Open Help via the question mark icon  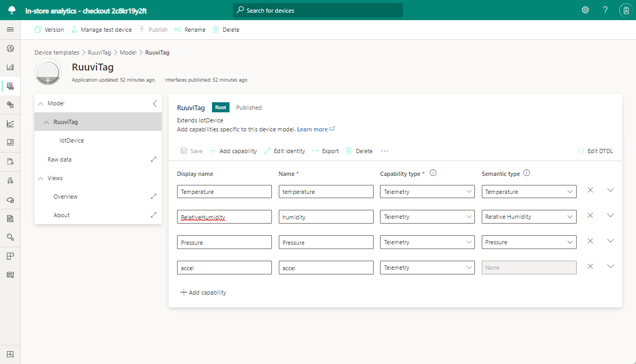[605, 10]
